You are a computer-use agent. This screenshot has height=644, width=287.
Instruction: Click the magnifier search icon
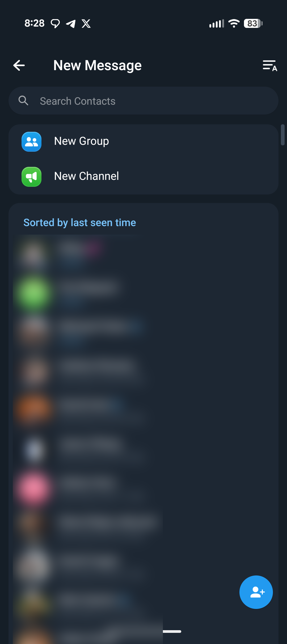tap(23, 101)
